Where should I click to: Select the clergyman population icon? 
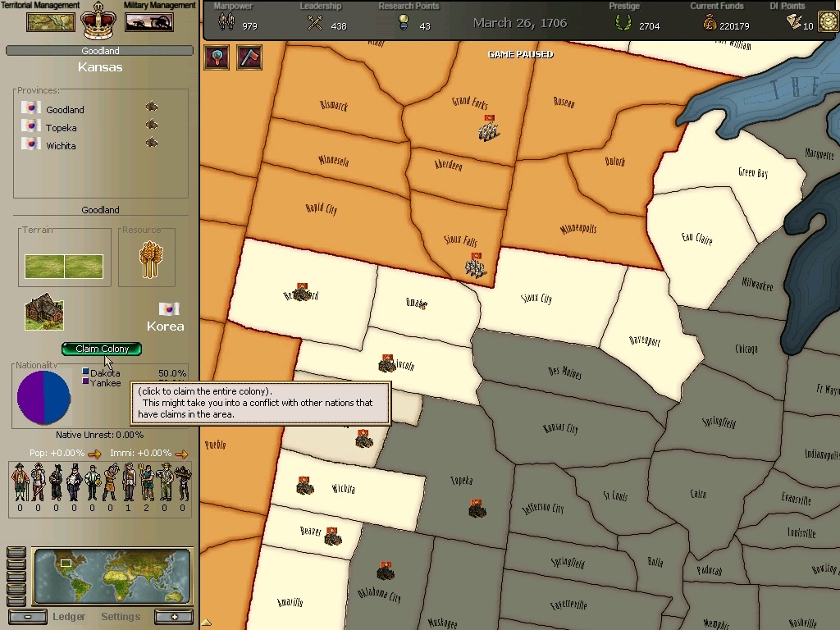point(57,482)
